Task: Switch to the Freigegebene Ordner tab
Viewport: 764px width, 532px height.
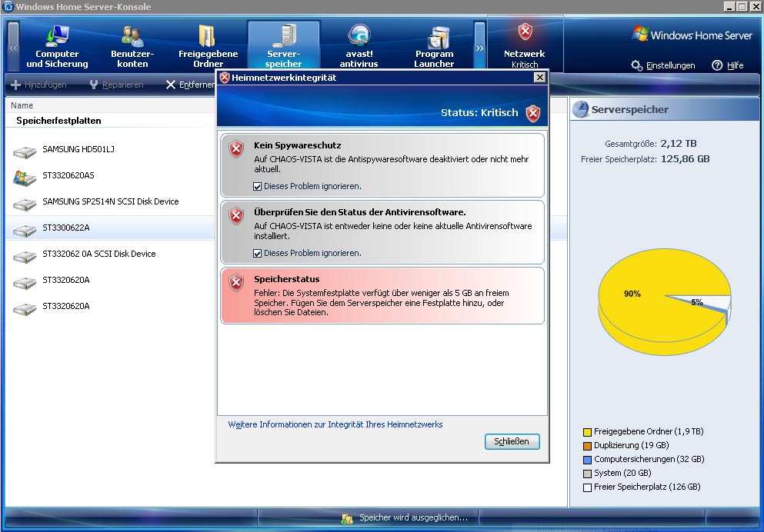Action: (x=208, y=47)
